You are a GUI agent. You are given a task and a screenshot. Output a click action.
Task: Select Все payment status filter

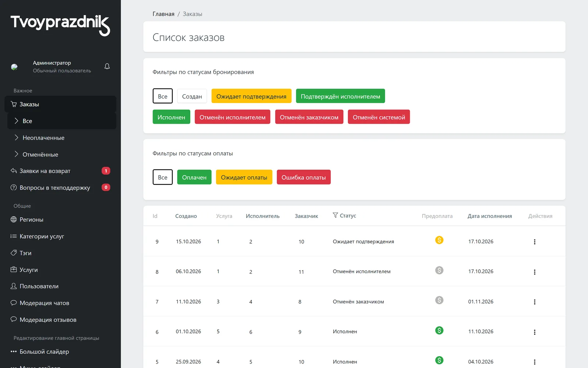[x=162, y=177]
